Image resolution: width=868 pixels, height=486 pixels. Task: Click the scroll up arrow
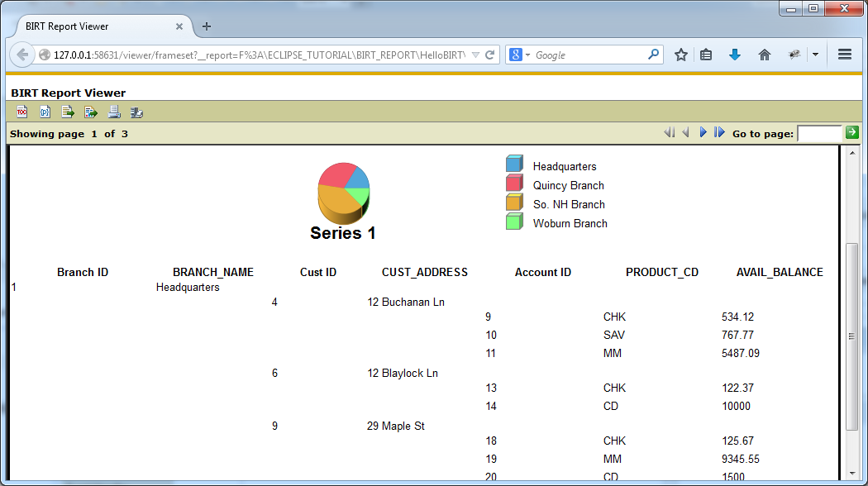pyautogui.click(x=852, y=153)
